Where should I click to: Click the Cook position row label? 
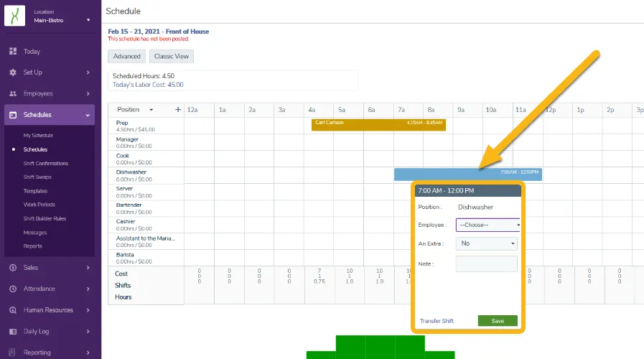click(122, 156)
